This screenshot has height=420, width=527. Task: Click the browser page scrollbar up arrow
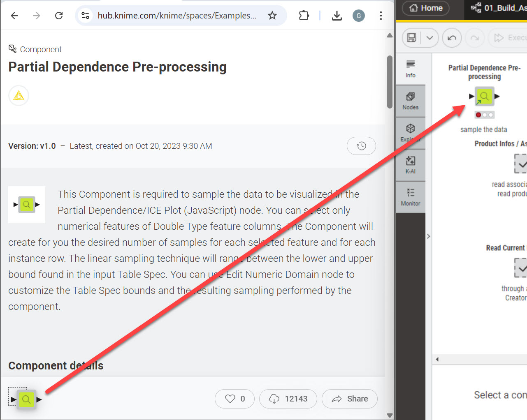[390, 36]
